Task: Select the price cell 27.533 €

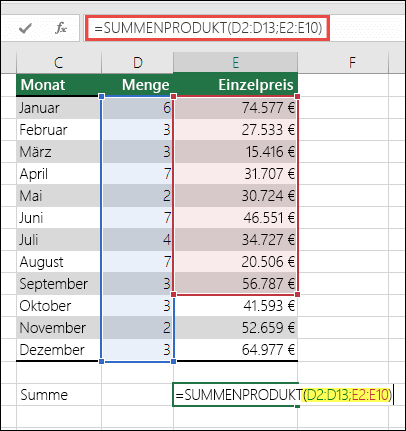Action: [235, 130]
